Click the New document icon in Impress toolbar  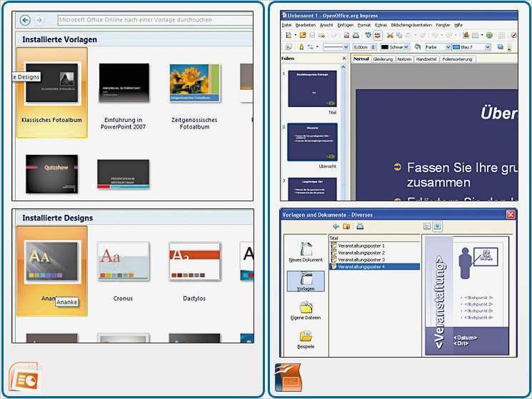(x=288, y=35)
